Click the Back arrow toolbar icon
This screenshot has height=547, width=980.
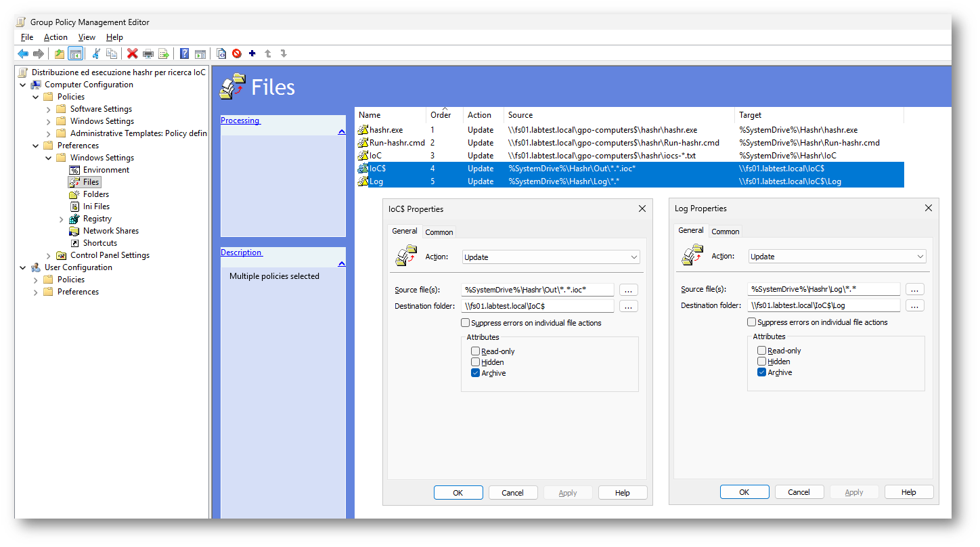tap(23, 54)
